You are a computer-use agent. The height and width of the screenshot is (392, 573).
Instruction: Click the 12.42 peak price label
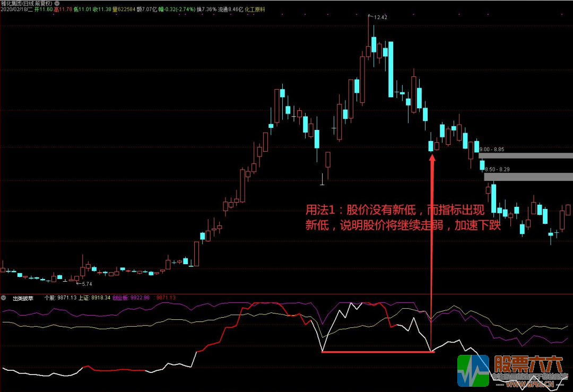tap(380, 17)
